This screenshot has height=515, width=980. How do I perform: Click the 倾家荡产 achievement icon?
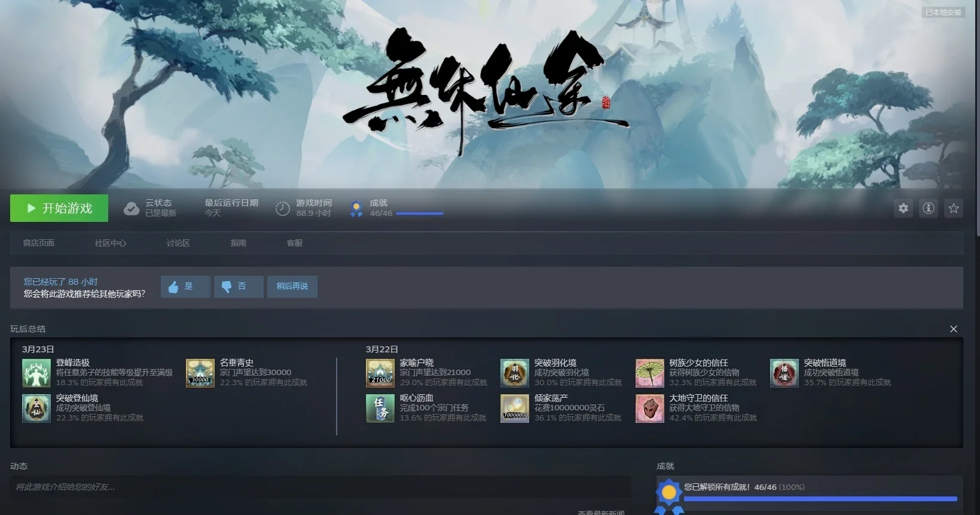pos(515,409)
